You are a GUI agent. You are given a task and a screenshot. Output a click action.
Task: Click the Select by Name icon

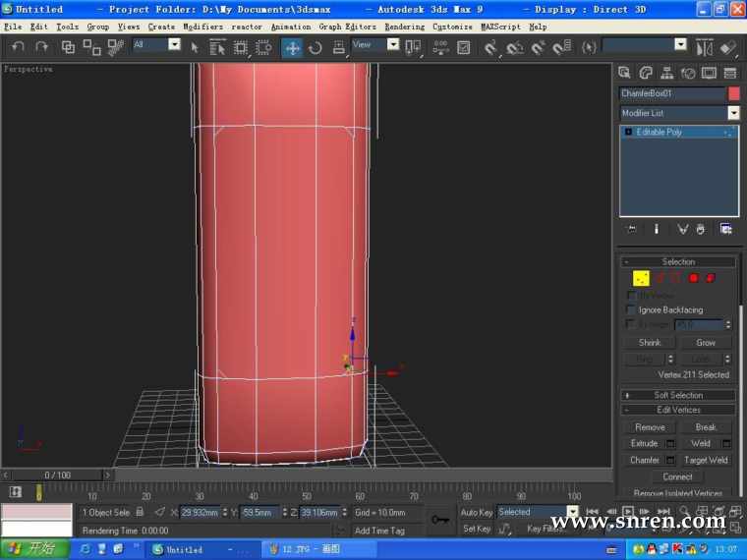217,46
